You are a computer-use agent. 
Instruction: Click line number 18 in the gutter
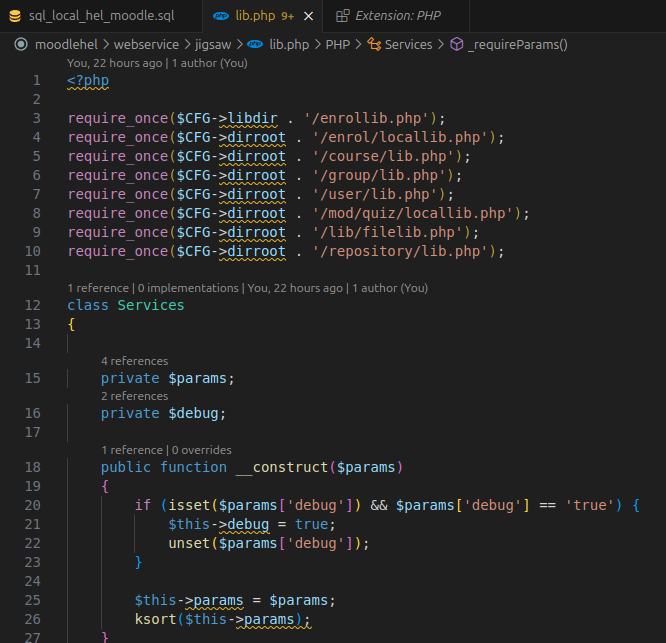32,467
